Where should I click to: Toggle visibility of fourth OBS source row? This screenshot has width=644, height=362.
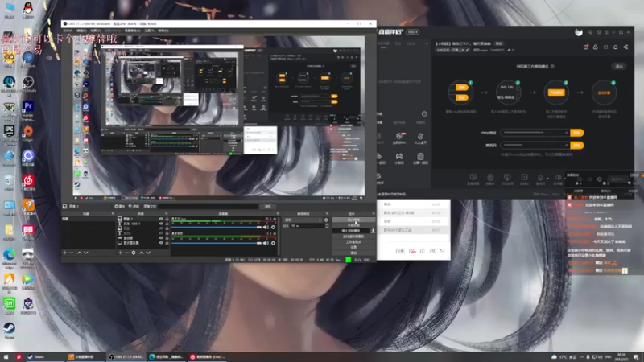click(x=161, y=233)
